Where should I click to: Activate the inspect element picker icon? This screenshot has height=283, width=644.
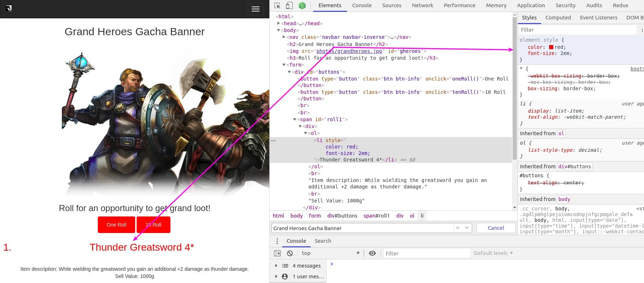(277, 5)
